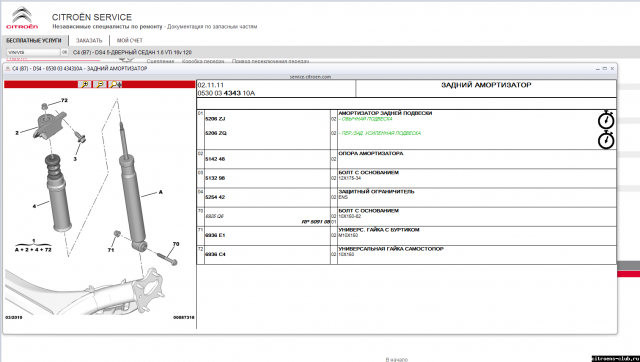The width and height of the screenshot is (640, 362).
Task: Click БОЛТ С ОСНОВАНИЕМ 10X150-82 row
Action: pos(406,216)
